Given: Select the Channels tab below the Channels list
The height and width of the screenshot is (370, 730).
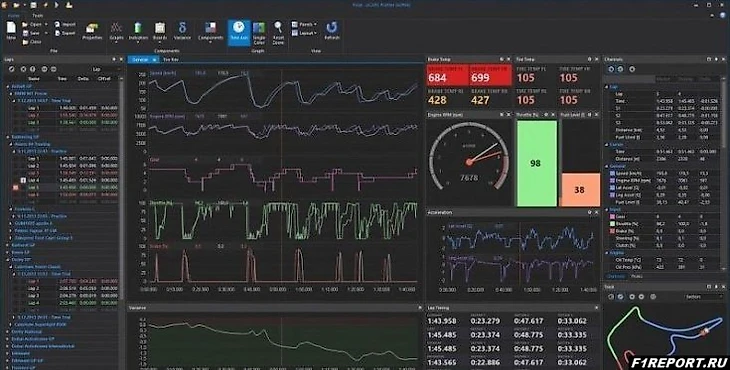Looking at the screenshot, I should click(615, 276).
